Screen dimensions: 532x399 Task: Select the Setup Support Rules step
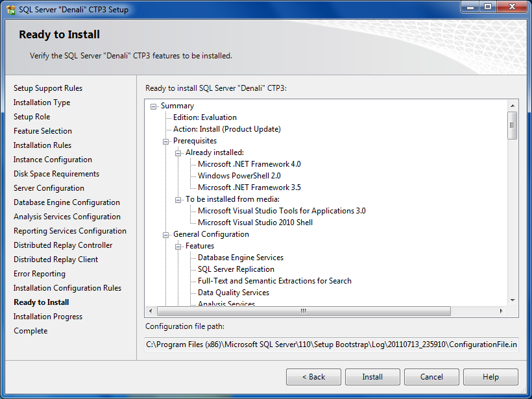[48, 88]
